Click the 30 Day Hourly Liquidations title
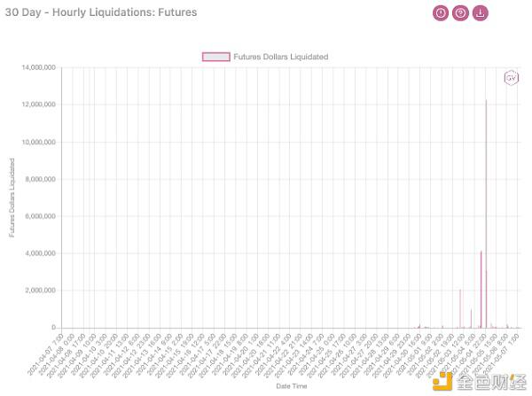The height and width of the screenshot is (396, 532). (100, 13)
